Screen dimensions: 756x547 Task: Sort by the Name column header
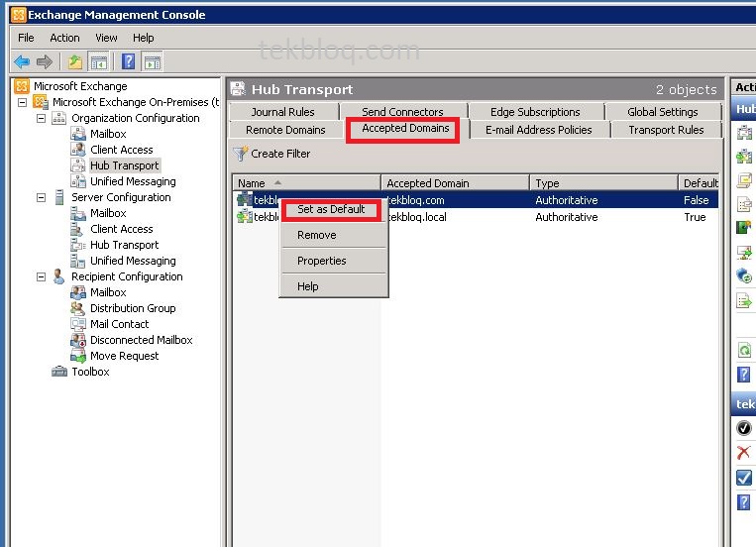point(307,183)
